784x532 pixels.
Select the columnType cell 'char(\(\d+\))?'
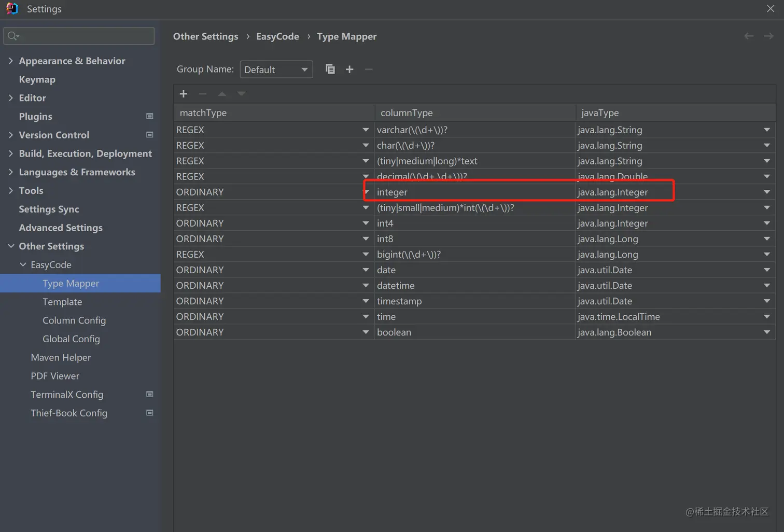474,145
